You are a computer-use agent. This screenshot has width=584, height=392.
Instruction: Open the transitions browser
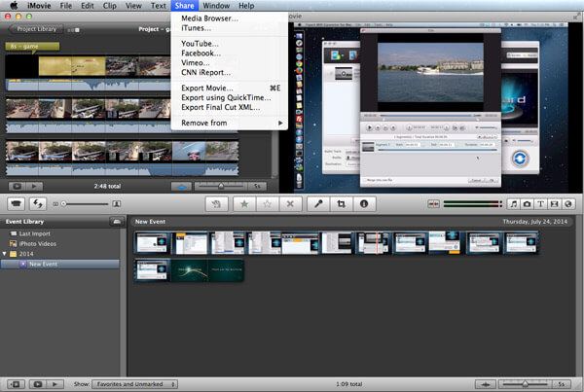pos(554,204)
